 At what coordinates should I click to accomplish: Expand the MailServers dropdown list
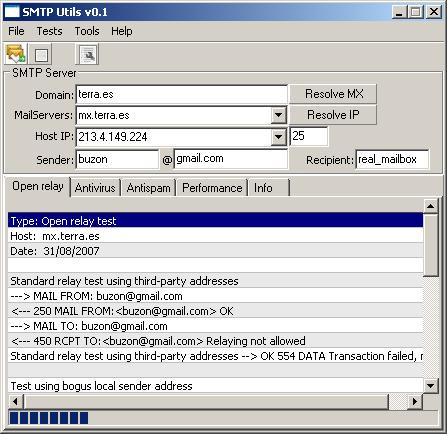278,115
